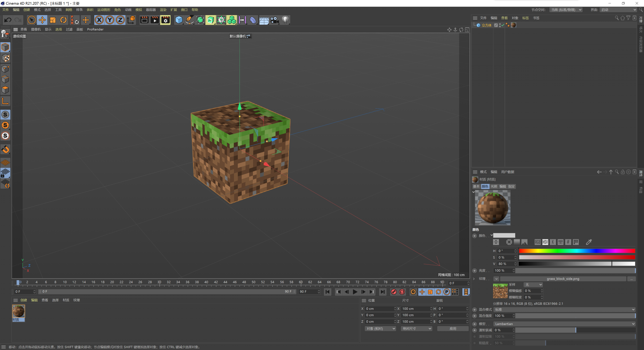Open the 采样 sampling dropdown
The image size is (644, 350).
coord(533,285)
